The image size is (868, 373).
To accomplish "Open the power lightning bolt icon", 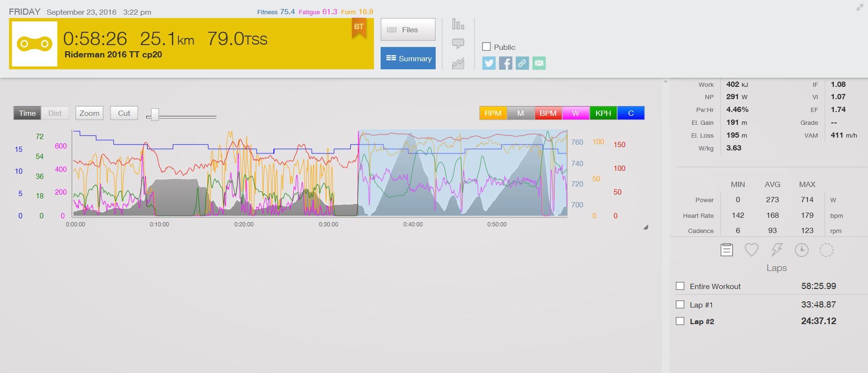I will coord(776,250).
